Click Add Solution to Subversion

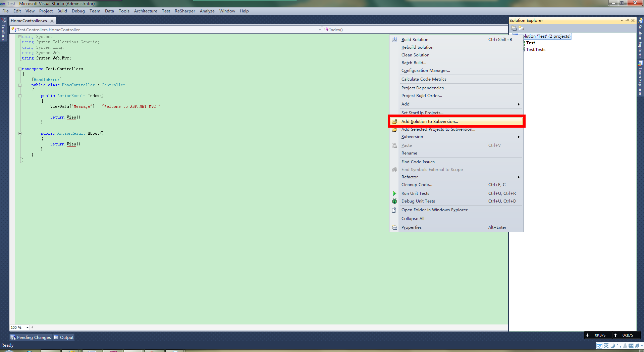pos(456,122)
